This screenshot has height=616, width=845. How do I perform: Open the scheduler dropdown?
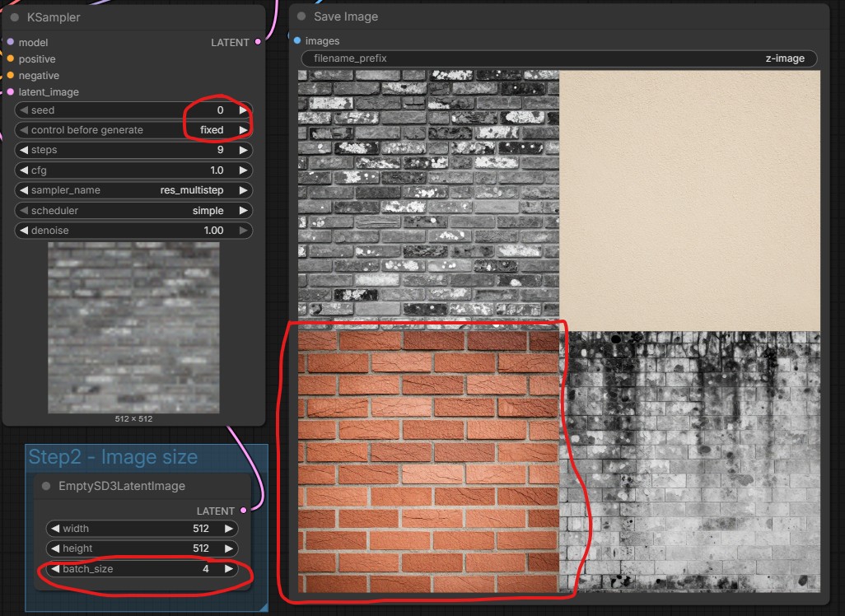click(133, 211)
